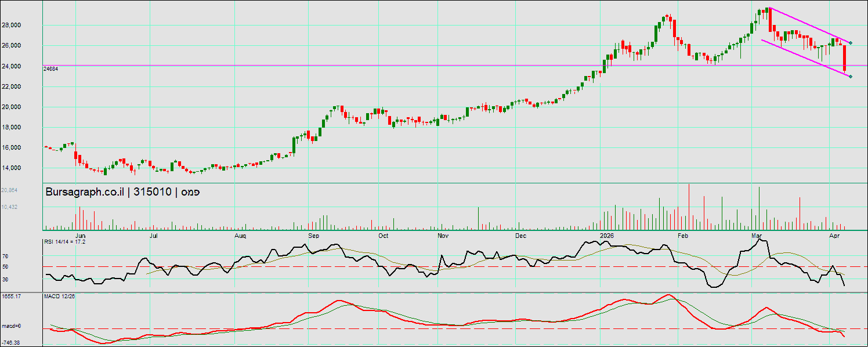Select the Sep month label on time axis
Image resolution: width=868 pixels, height=347 pixels.
314,236
